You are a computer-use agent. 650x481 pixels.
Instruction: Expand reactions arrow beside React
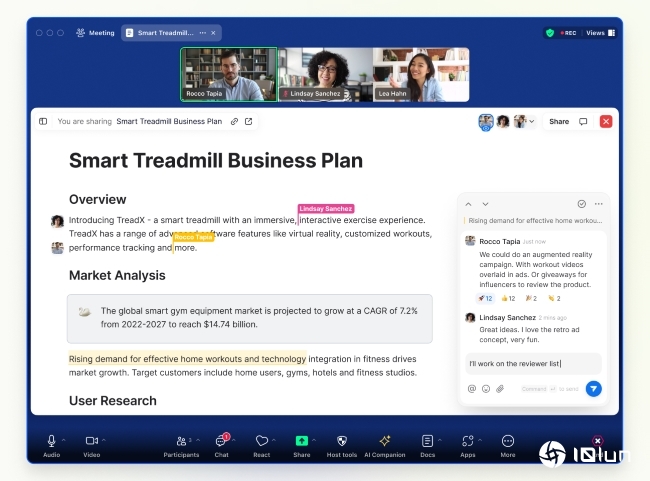tap(274, 440)
